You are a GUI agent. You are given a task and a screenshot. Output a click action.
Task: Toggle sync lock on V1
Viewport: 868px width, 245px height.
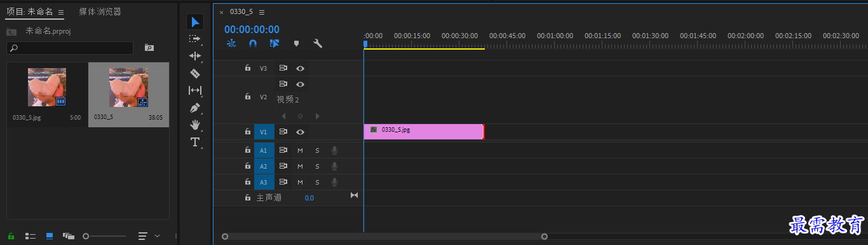[x=283, y=132]
